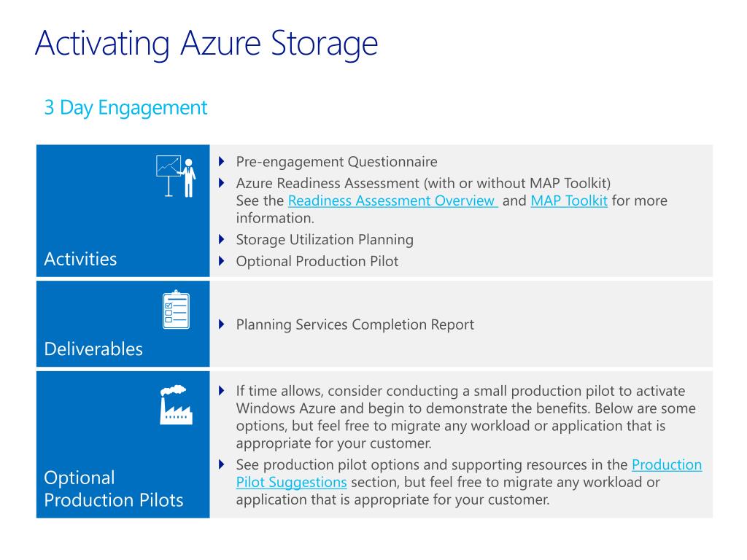Viewport: 747px width, 560px height.
Task: Click the arrow beside 'See production pilot options'
Action: point(222,464)
